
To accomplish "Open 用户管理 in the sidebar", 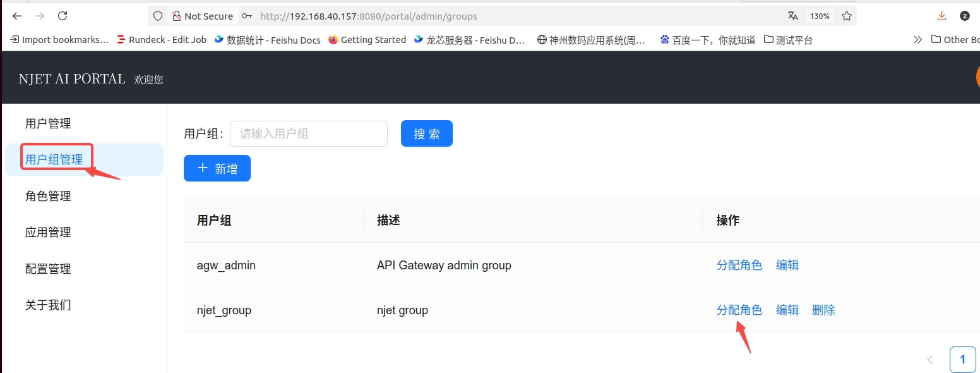I will coord(48,123).
